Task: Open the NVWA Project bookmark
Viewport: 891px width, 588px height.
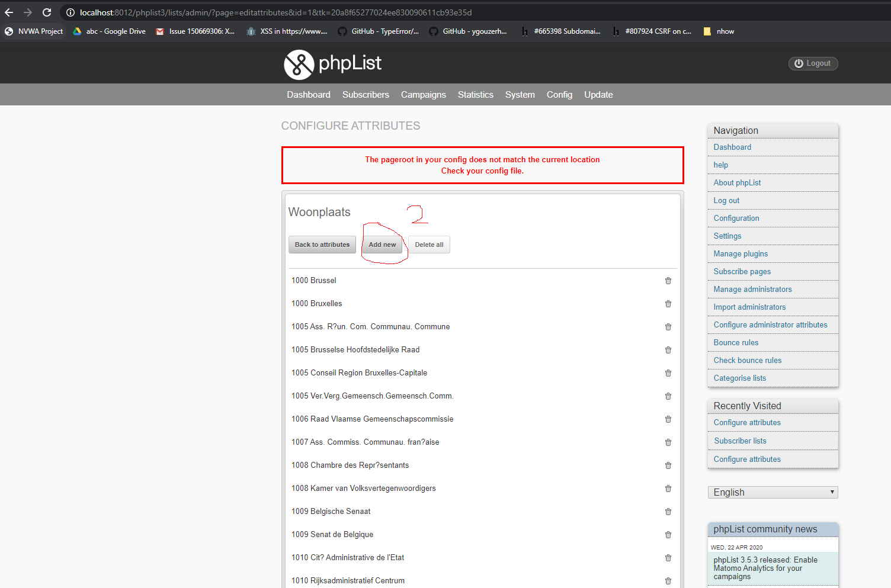Action: point(34,31)
